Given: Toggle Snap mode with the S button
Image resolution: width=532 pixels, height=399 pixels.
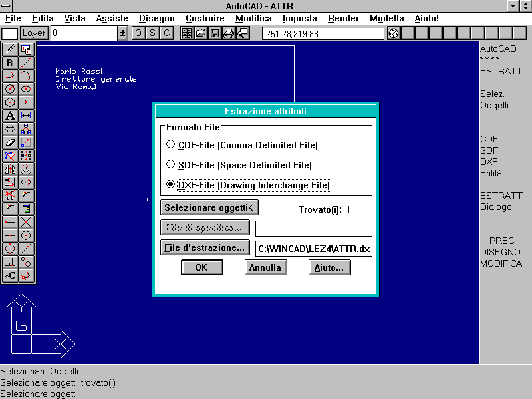Looking at the screenshot, I should coord(152,33).
